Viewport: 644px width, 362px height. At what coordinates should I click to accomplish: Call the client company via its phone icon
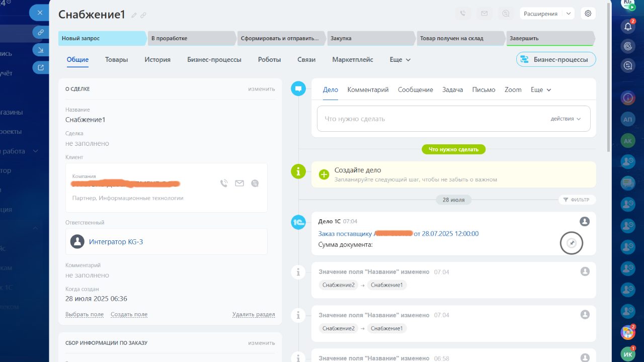pyautogui.click(x=224, y=184)
